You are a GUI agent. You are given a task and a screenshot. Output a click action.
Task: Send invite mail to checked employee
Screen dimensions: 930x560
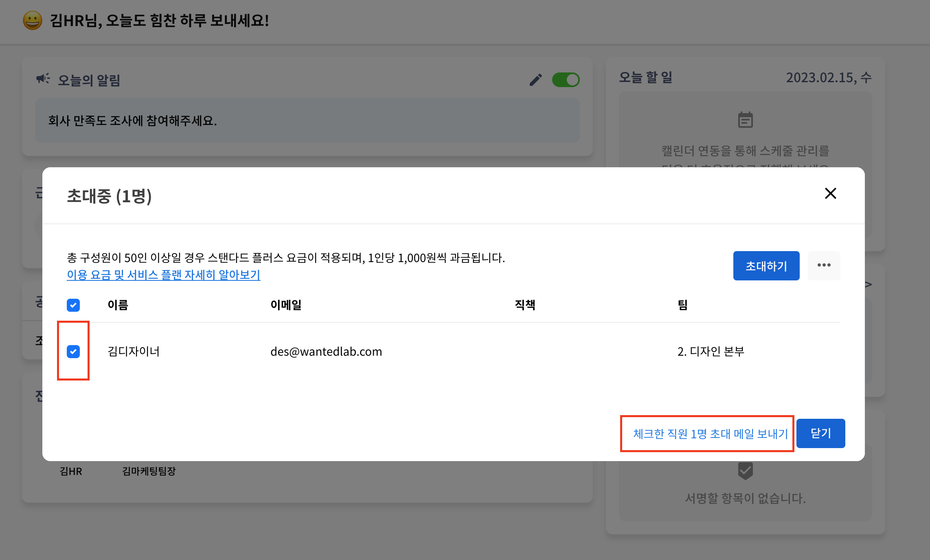[710, 434]
